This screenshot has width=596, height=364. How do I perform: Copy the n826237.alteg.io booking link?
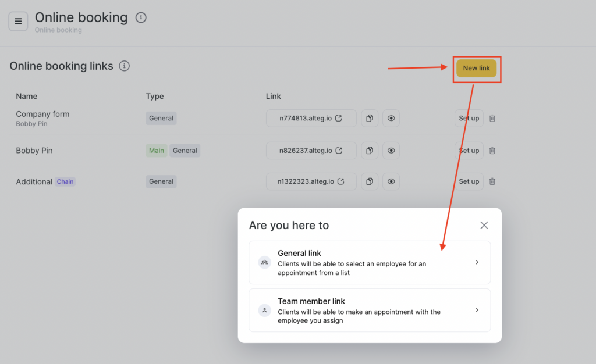click(370, 151)
